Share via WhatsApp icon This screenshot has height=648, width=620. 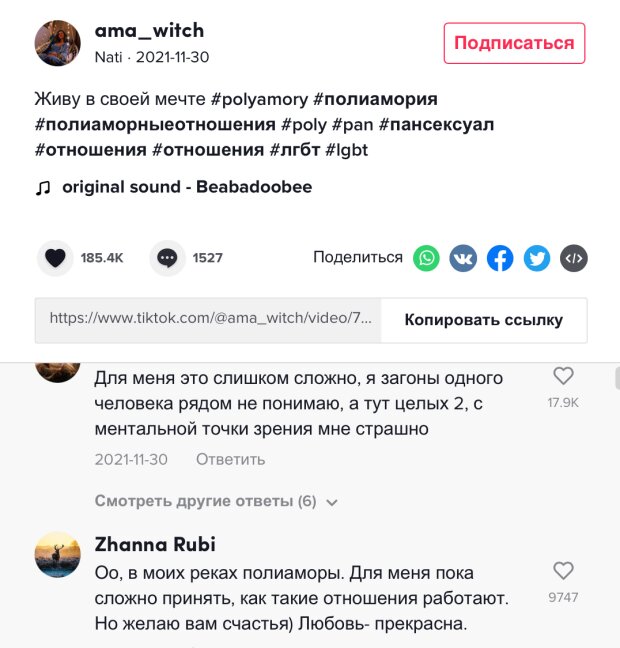pos(427,258)
